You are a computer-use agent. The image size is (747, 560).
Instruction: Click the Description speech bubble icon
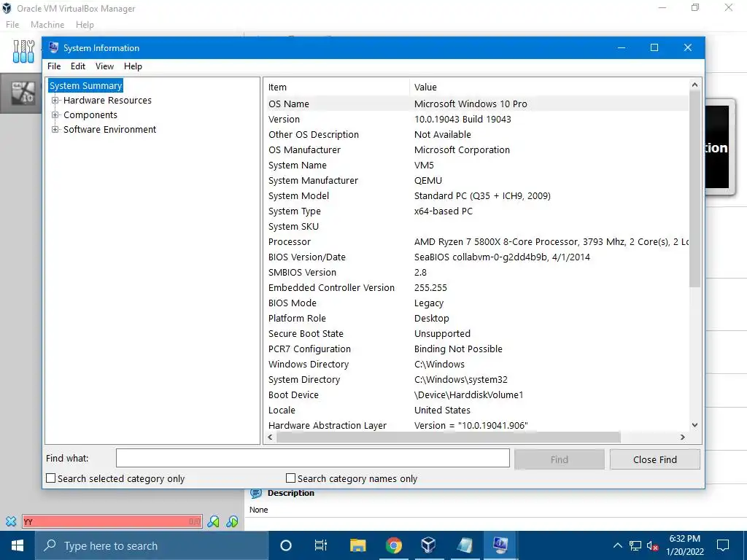point(256,494)
